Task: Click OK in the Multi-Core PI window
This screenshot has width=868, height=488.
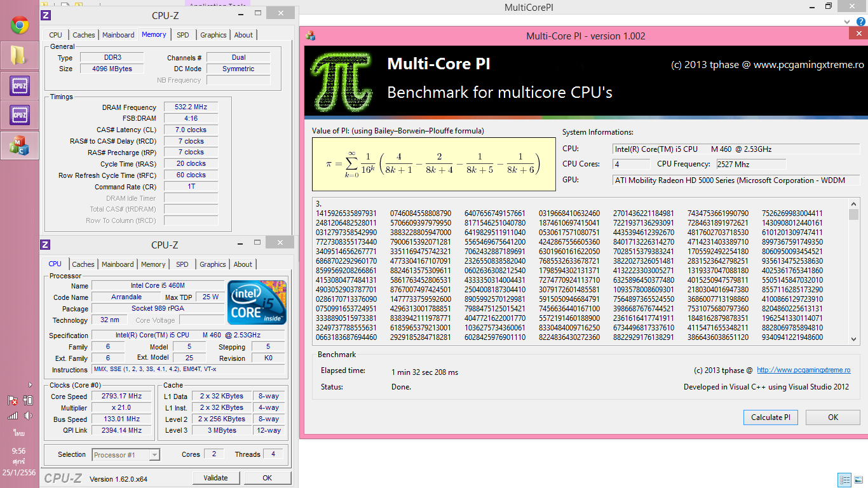Action: tap(833, 417)
